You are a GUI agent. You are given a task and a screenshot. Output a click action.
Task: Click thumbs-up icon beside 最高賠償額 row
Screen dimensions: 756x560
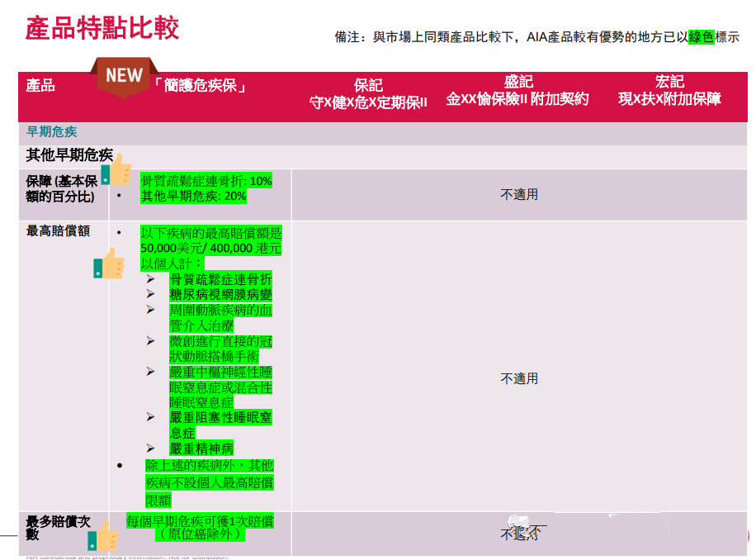click(109, 263)
